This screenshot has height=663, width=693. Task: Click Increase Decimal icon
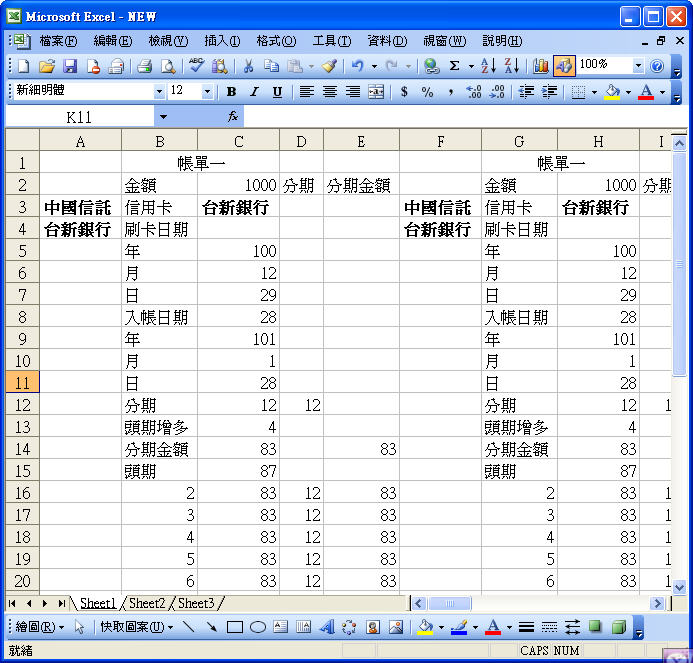474,92
